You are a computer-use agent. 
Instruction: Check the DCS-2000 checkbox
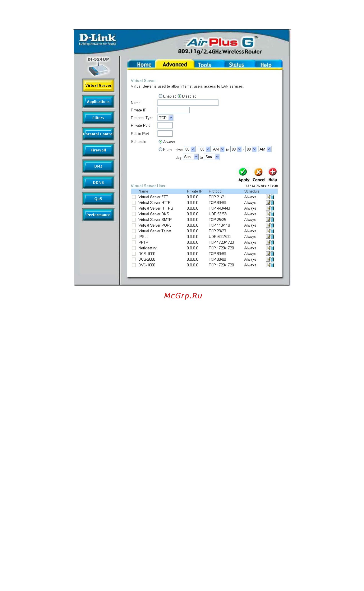134,259
